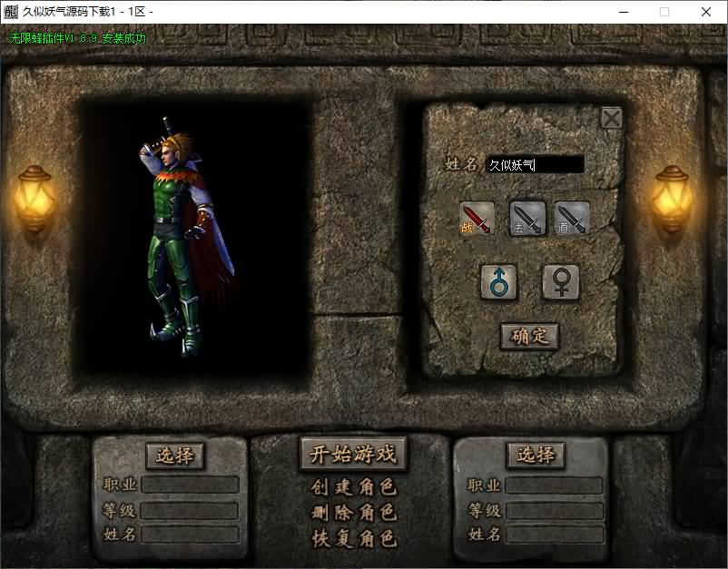Choose 删除角色 delete character option
This screenshot has width=728, height=569.
(x=353, y=513)
